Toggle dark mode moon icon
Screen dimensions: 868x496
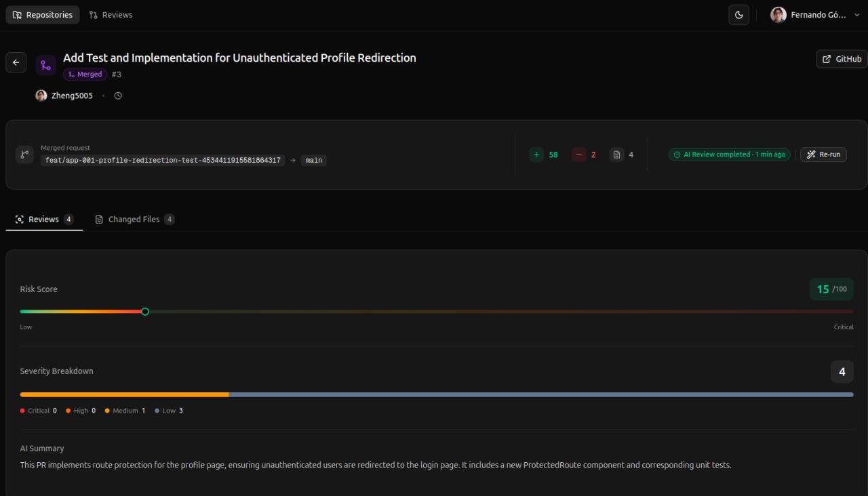coord(738,15)
